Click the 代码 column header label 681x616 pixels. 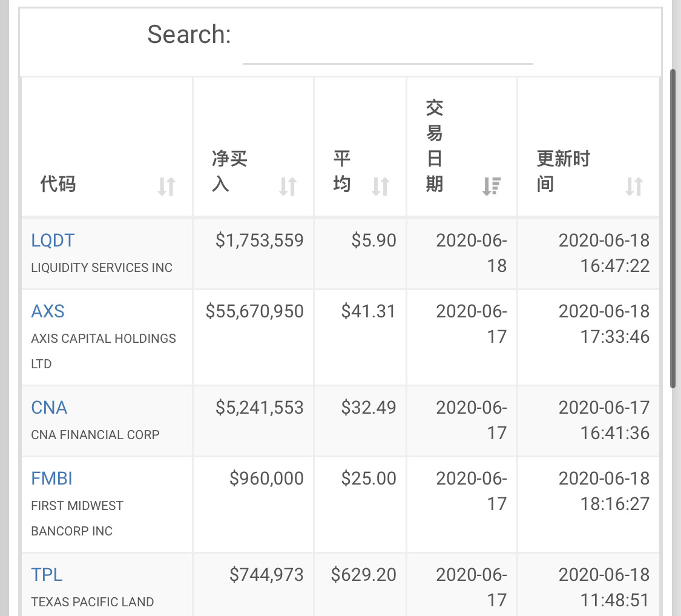click(58, 184)
